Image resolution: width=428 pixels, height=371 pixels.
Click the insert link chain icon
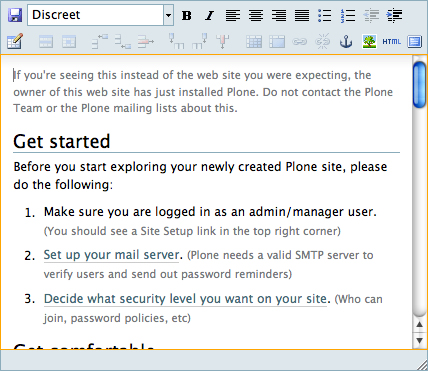pyautogui.click(x=300, y=42)
